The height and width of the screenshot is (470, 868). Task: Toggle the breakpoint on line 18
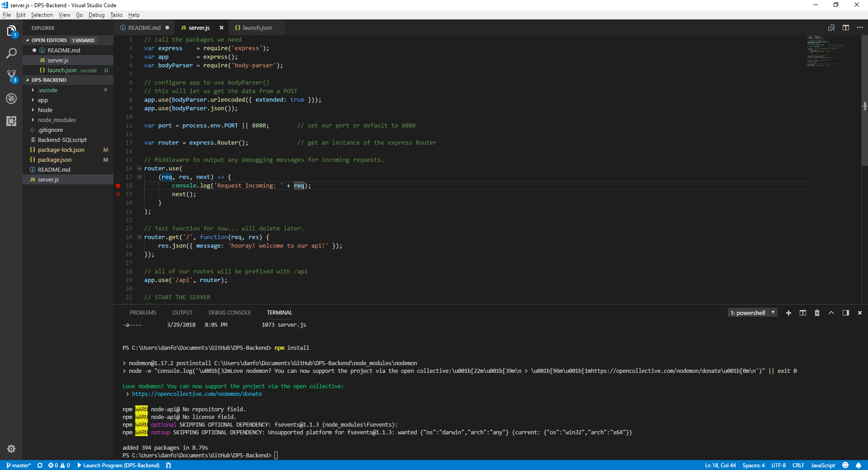click(x=118, y=186)
